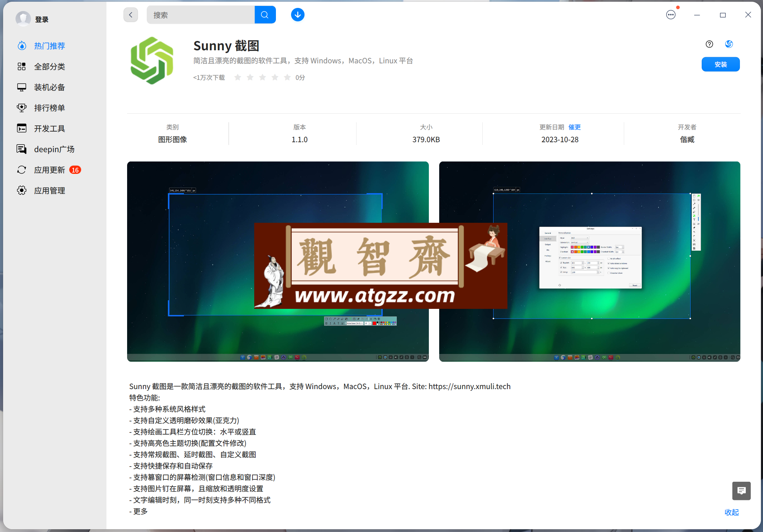Rate the app with the fifth star
This screenshot has height=532, width=763.
[287, 77]
